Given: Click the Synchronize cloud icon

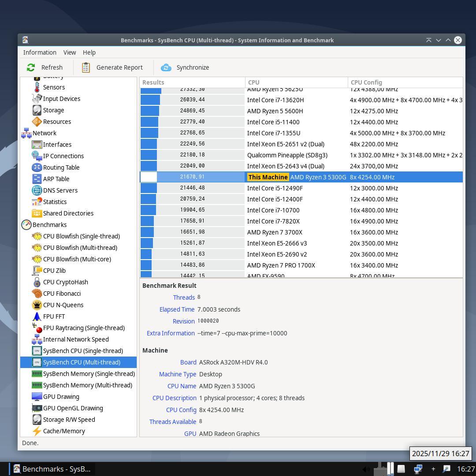Looking at the screenshot, I should click(x=166, y=67).
